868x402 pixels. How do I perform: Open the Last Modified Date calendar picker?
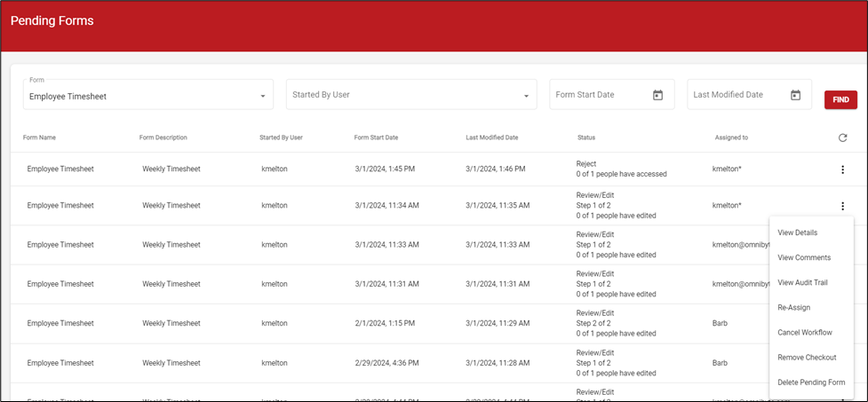[795, 95]
